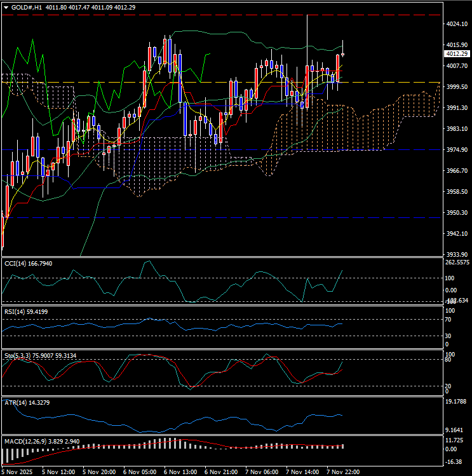
Task: Click the triangle arrow beside GOLD#,H1
Action: click(6, 8)
